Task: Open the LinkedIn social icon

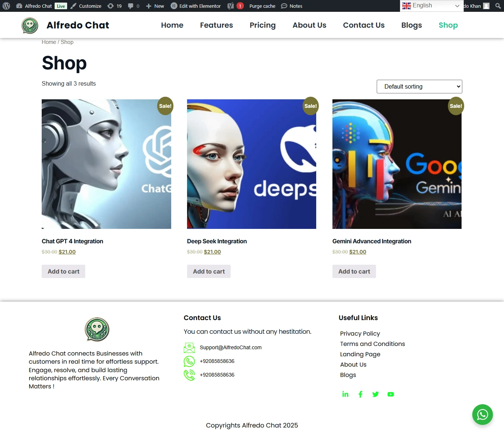Action: click(x=345, y=394)
